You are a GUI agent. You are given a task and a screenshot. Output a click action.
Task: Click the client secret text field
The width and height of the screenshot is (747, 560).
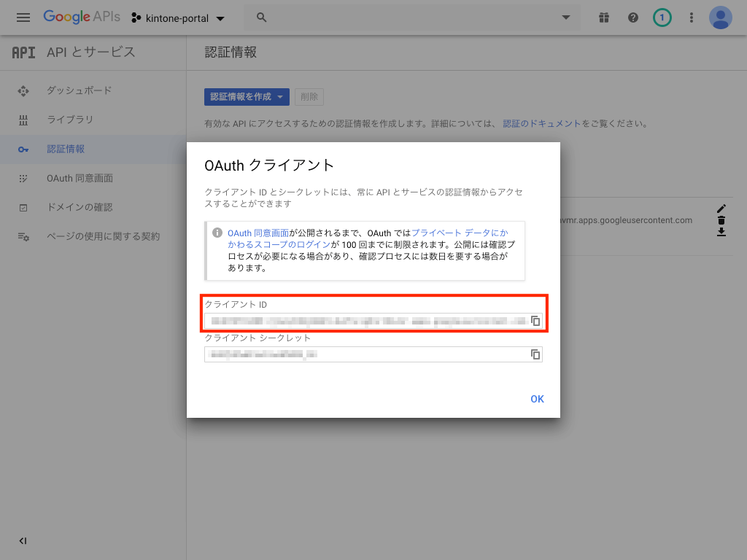point(365,354)
